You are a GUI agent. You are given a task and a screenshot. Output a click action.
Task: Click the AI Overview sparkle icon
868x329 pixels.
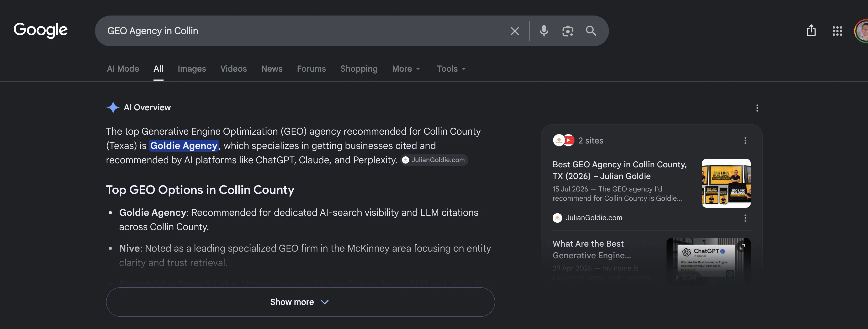click(113, 107)
